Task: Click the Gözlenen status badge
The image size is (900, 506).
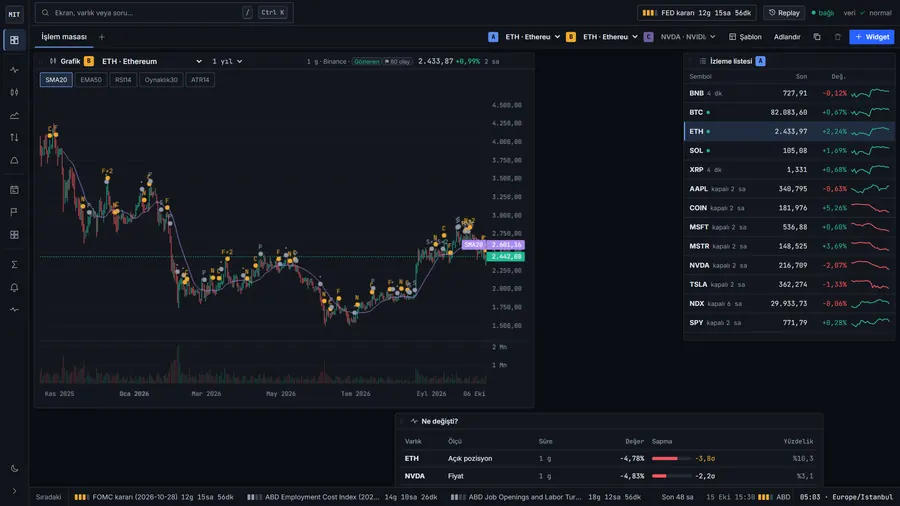Action: tap(366, 61)
